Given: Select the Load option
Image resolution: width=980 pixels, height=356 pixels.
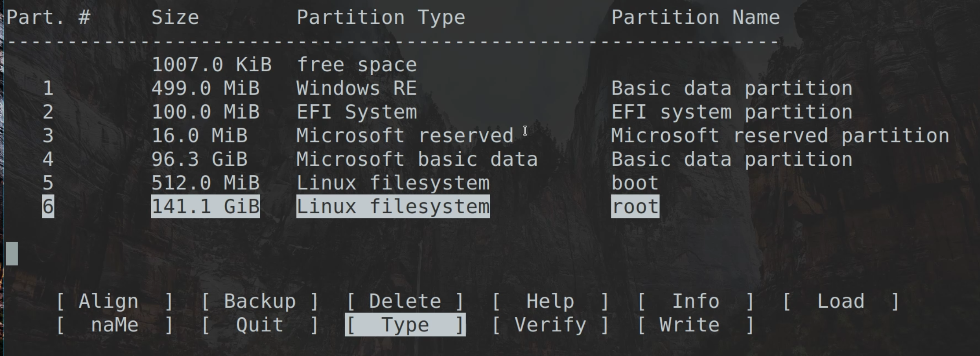Looking at the screenshot, I should (841, 302).
